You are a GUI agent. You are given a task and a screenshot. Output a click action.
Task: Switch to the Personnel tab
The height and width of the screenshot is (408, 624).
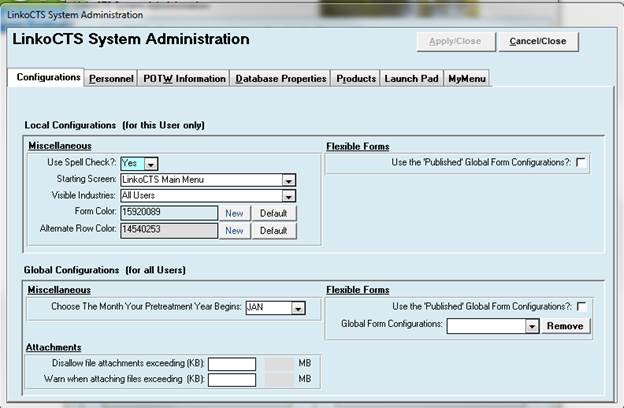[111, 78]
